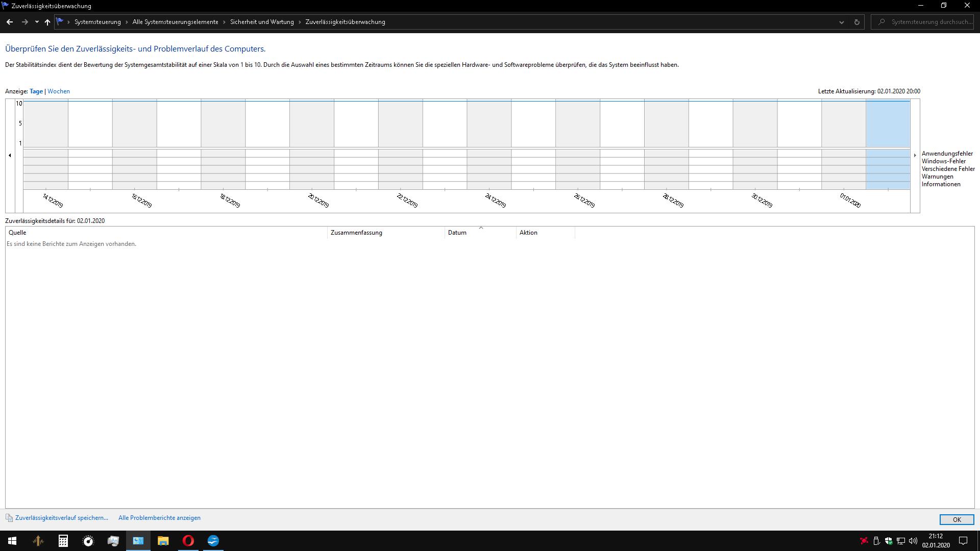Open File Explorer from taskbar

click(163, 541)
